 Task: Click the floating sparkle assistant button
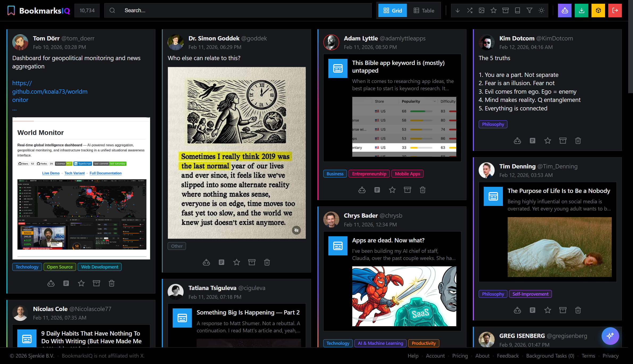610,336
